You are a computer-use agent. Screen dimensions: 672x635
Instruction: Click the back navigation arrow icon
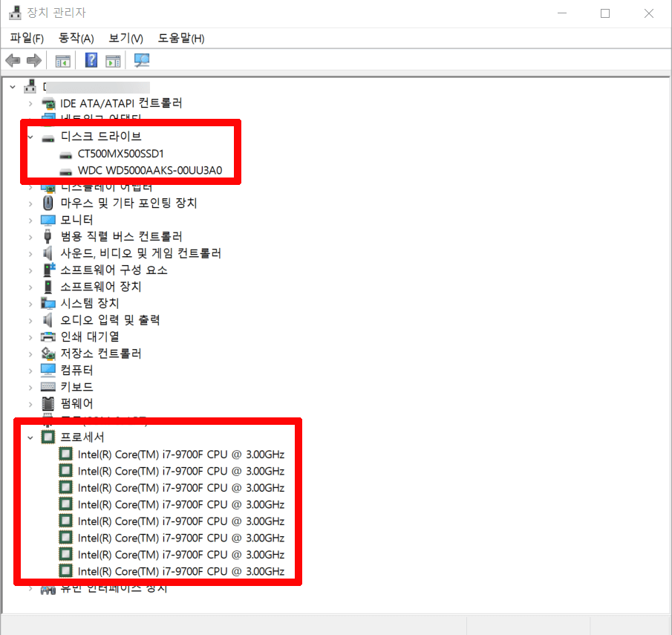[13, 60]
